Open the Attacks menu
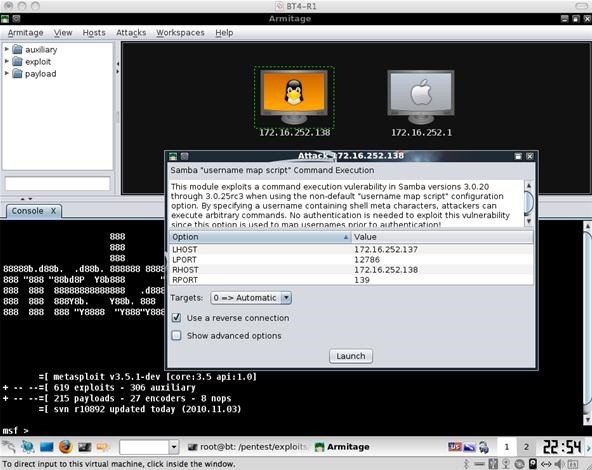 [131, 33]
